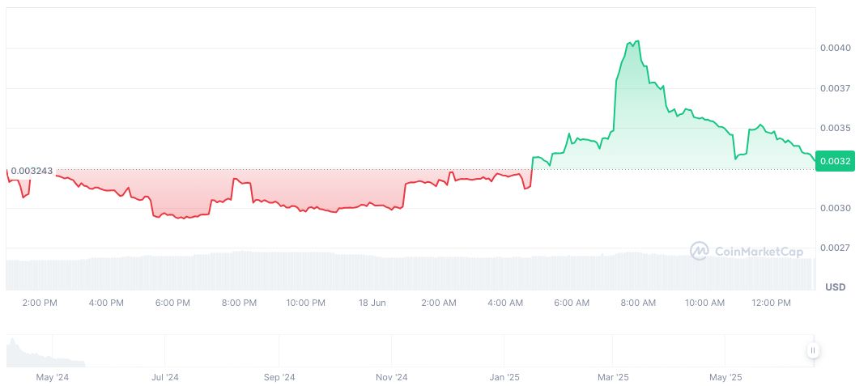Click the 0.0040 price axis label
This screenshot has height=386, width=868.
tap(836, 49)
